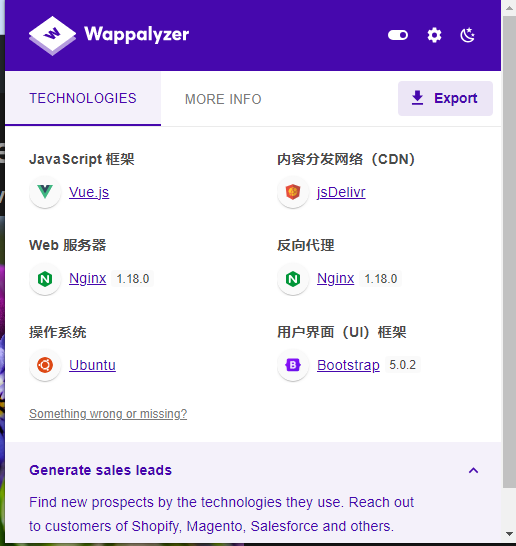Toggle the Wappalyzer enable switch

(398, 35)
